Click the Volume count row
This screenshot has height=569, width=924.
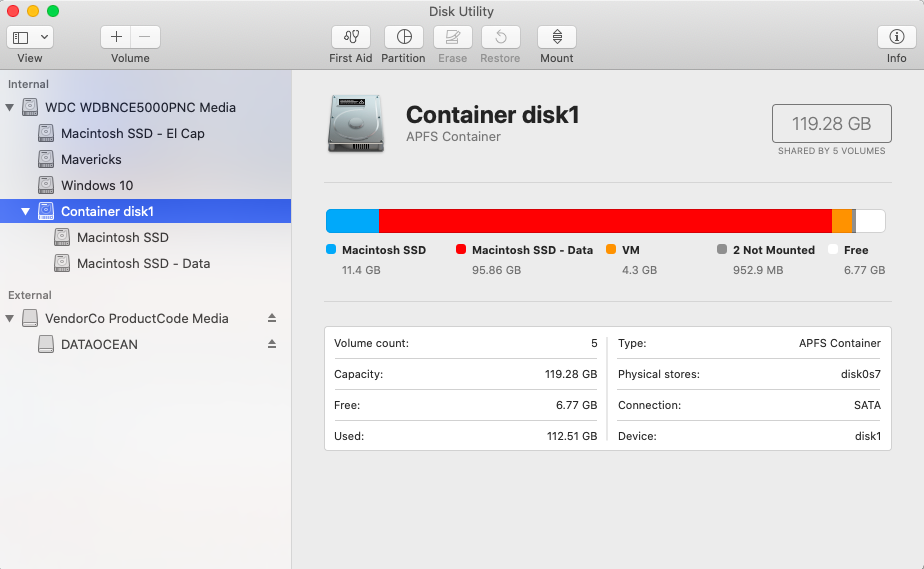(x=466, y=343)
